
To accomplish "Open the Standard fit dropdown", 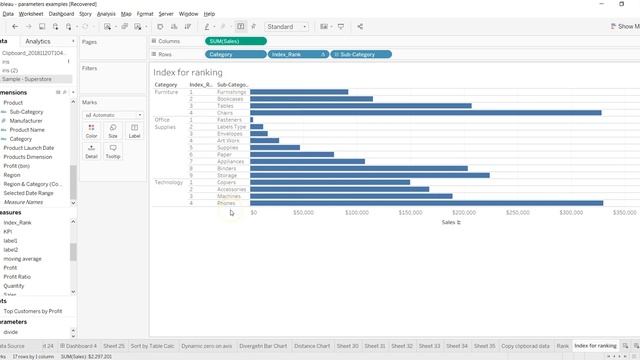I will click(287, 27).
